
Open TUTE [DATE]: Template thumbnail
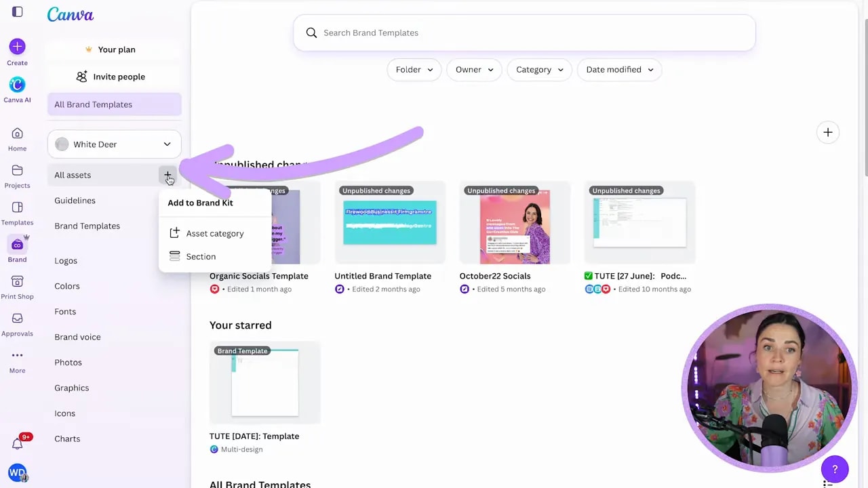pos(264,383)
